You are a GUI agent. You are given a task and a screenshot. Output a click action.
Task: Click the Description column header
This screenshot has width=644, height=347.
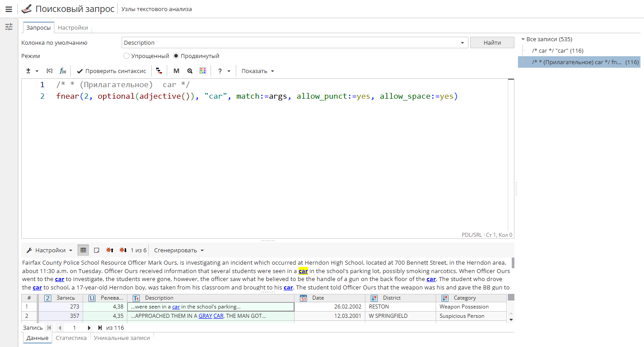(211, 298)
